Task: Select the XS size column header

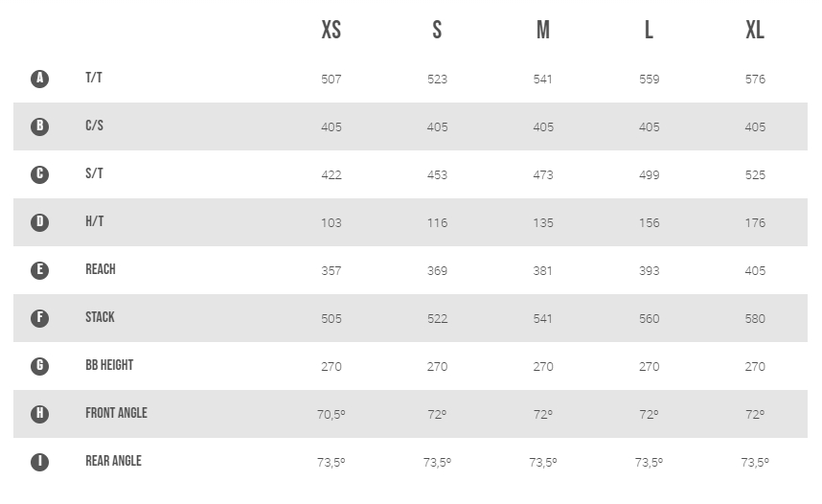Action: [331, 30]
